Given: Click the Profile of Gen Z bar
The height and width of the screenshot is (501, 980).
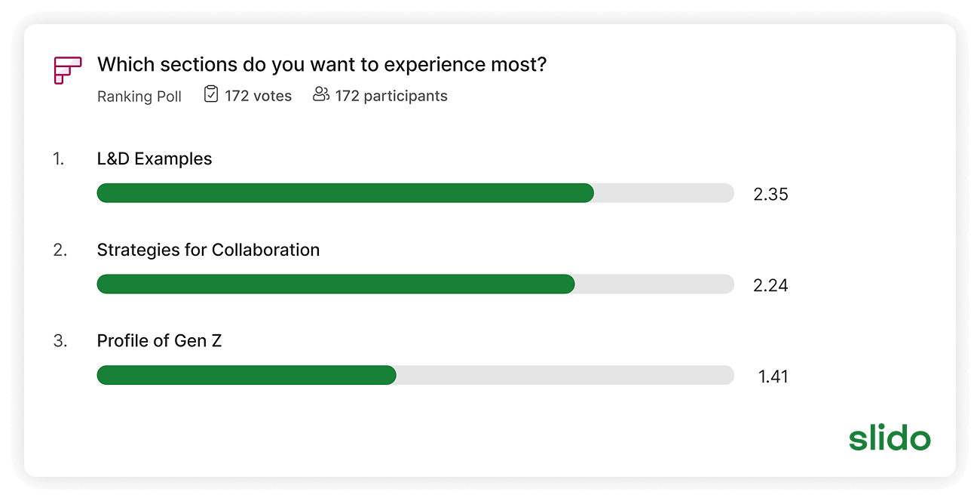Looking at the screenshot, I should (x=415, y=375).
